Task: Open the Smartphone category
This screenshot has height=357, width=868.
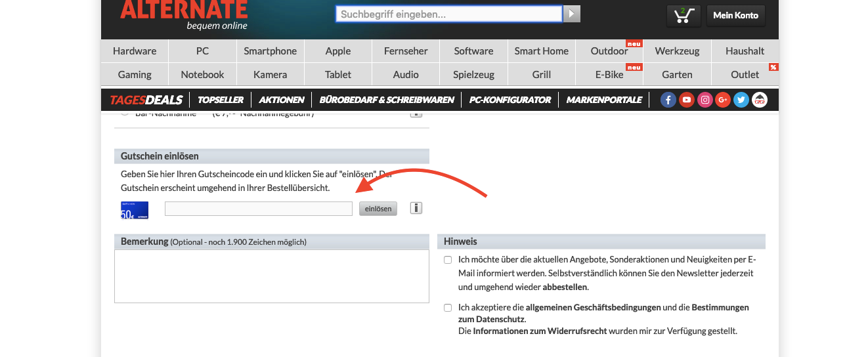Action: coord(271,51)
